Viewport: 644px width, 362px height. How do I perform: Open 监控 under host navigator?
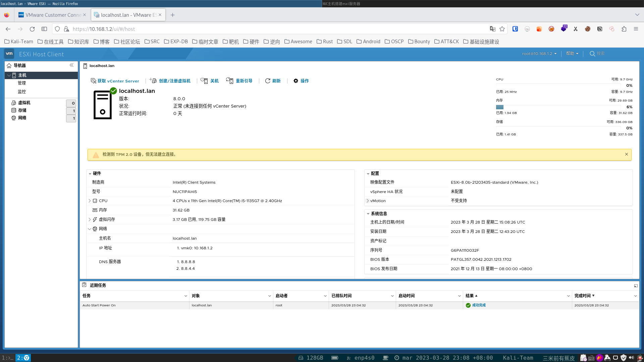[22, 92]
